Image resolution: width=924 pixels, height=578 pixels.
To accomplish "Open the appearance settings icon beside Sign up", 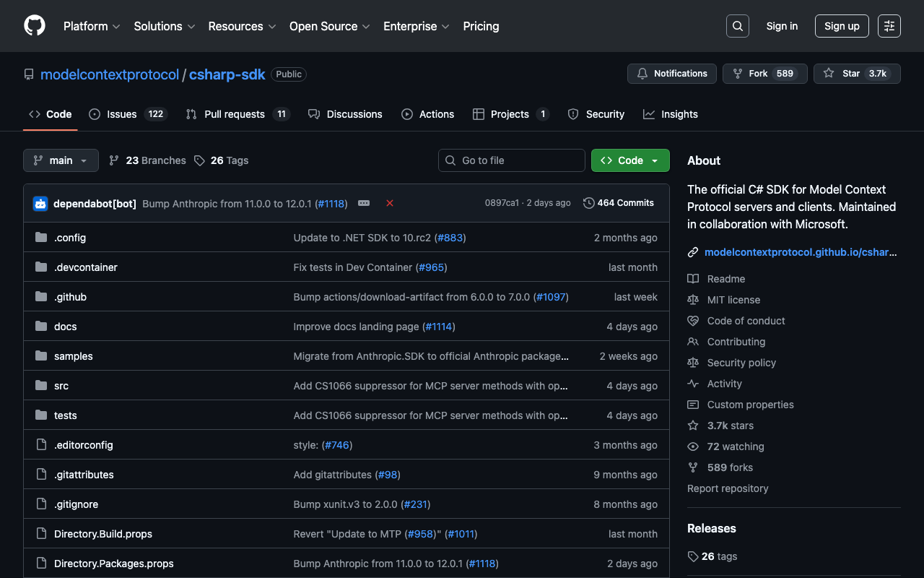I will point(889,26).
